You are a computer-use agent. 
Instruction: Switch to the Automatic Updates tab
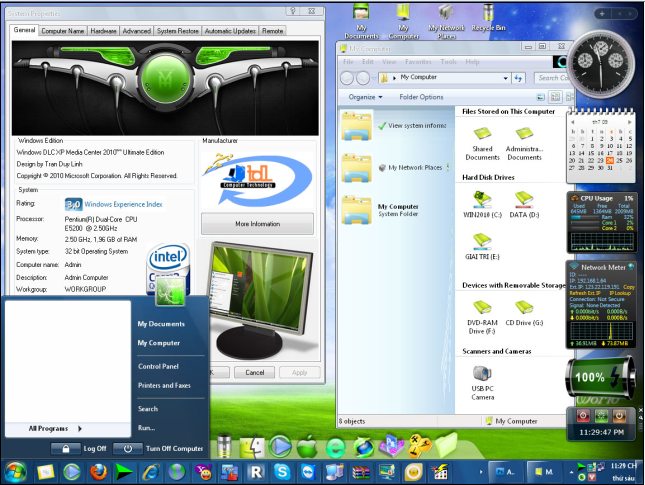(x=230, y=31)
